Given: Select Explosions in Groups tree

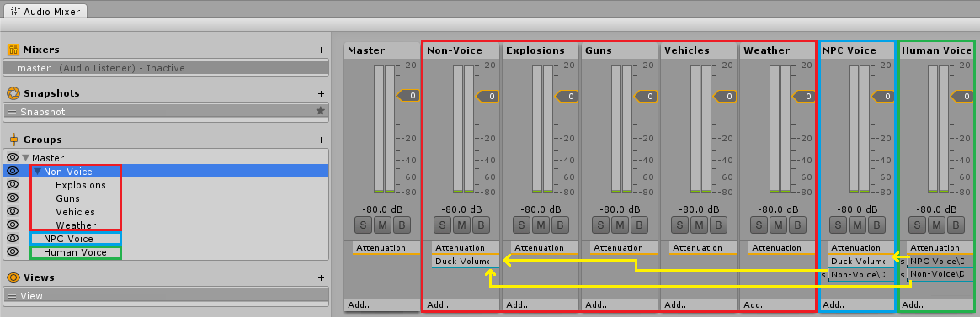Looking at the screenshot, I should click(x=81, y=185).
